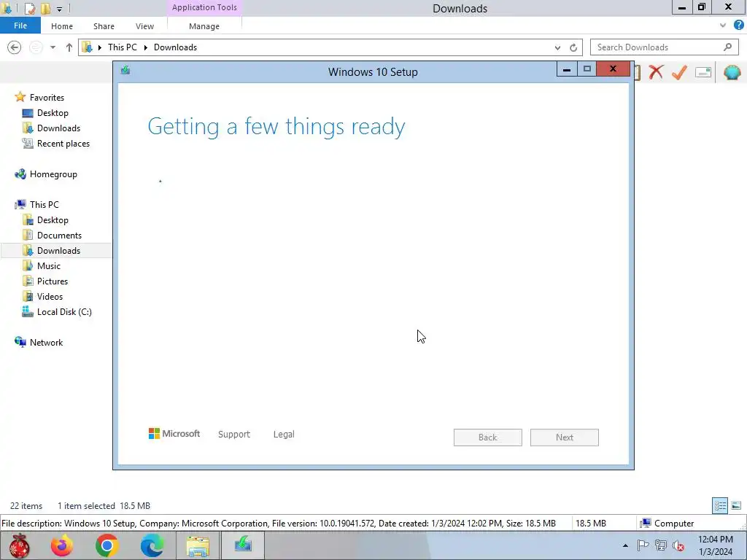Click the Support link in setup

tap(234, 435)
